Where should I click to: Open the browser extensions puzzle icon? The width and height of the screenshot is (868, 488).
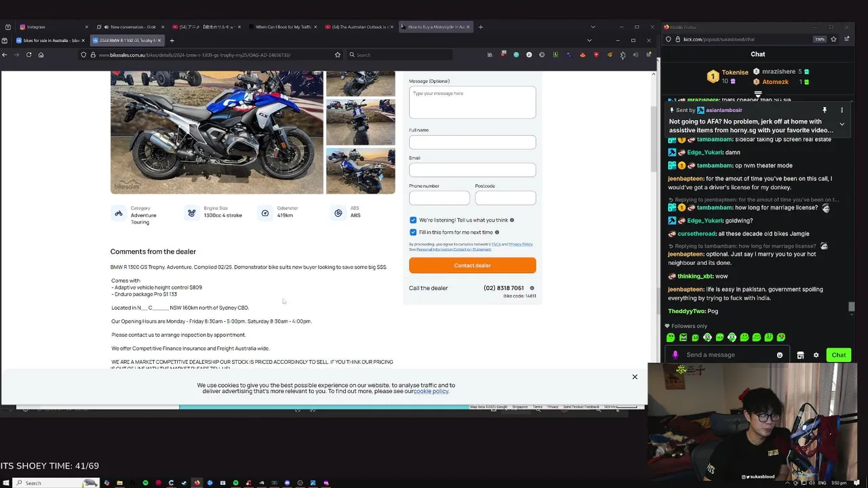(x=623, y=55)
